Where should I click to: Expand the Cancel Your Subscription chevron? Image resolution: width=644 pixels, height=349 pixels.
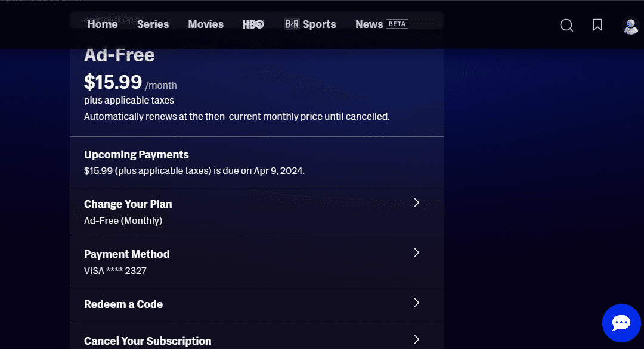coord(417,339)
